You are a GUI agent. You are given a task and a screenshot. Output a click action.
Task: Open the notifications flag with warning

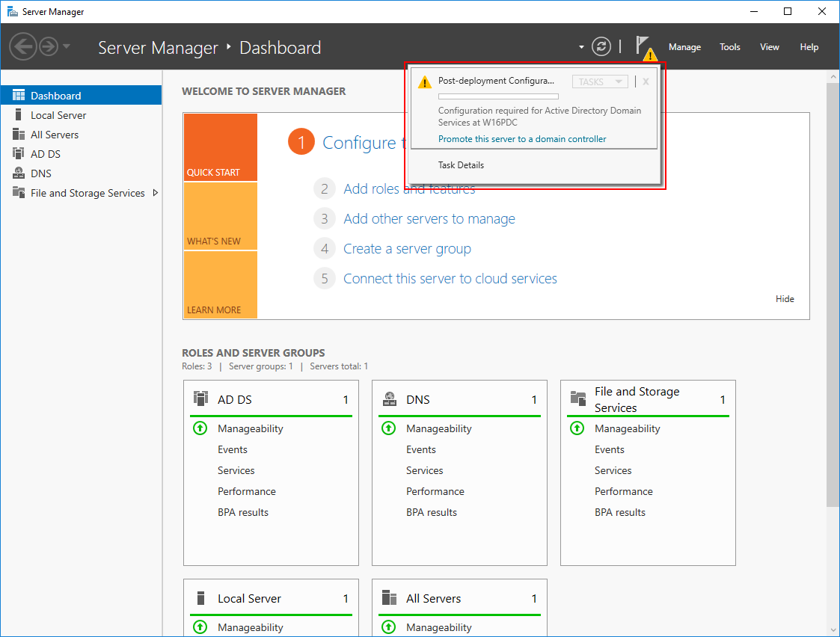645,48
